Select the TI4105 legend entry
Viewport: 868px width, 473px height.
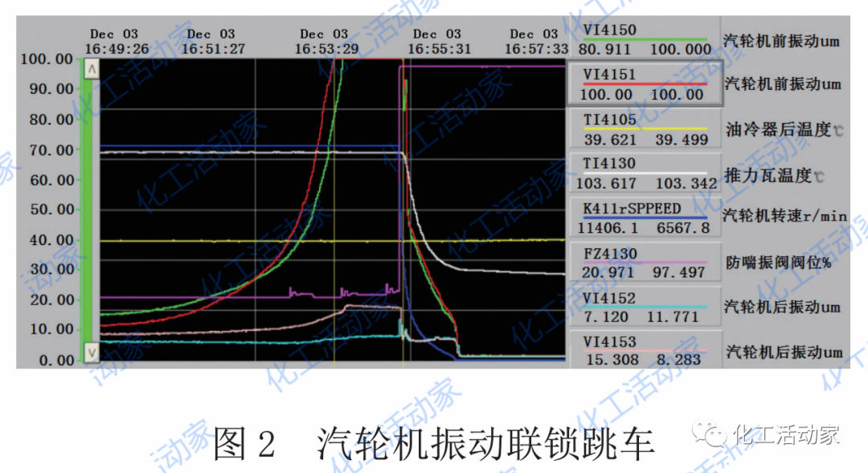coord(645,129)
